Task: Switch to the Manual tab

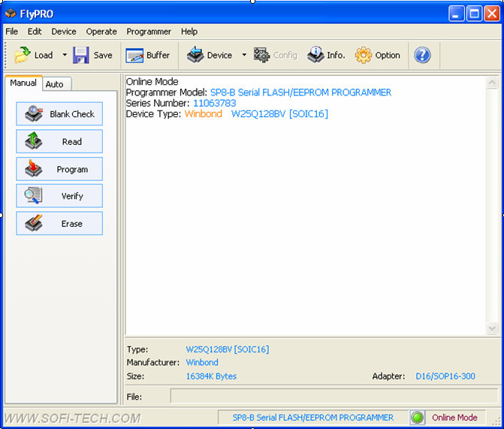Action: pos(23,83)
